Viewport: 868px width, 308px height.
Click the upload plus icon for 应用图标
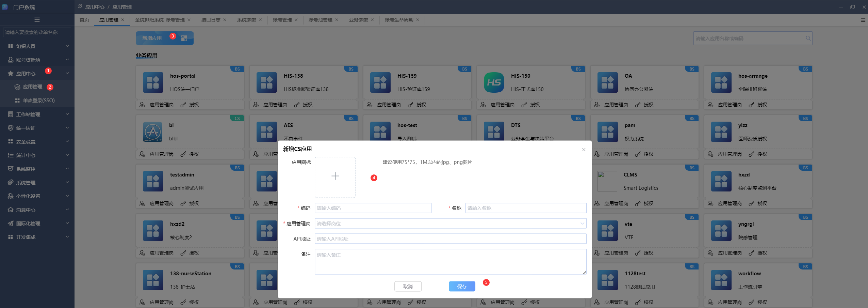point(335,176)
